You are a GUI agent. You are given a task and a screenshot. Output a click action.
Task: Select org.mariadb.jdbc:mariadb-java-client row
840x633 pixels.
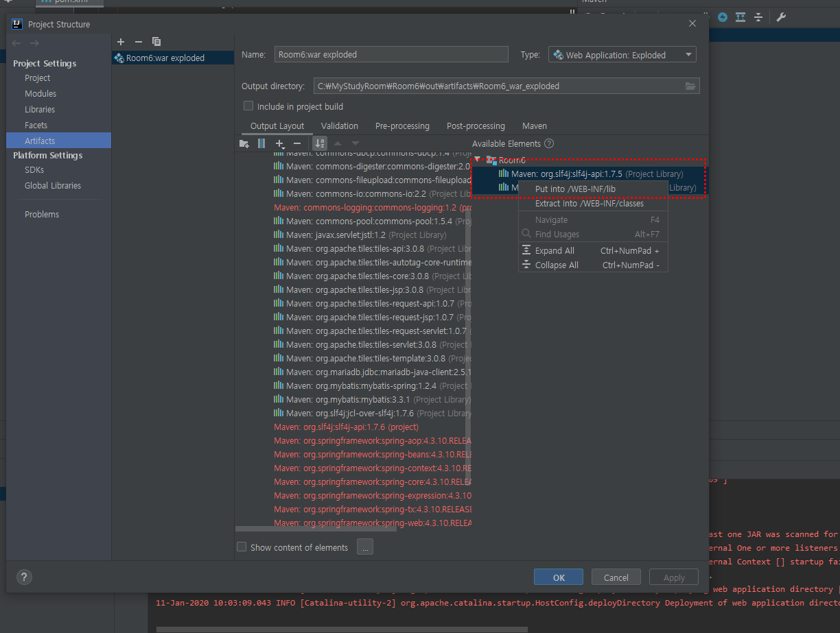coord(373,372)
